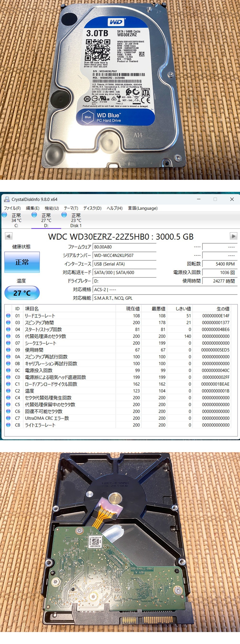Open the ディスク(D) menu
Viewport: 240px width, 644px height.
92,208
